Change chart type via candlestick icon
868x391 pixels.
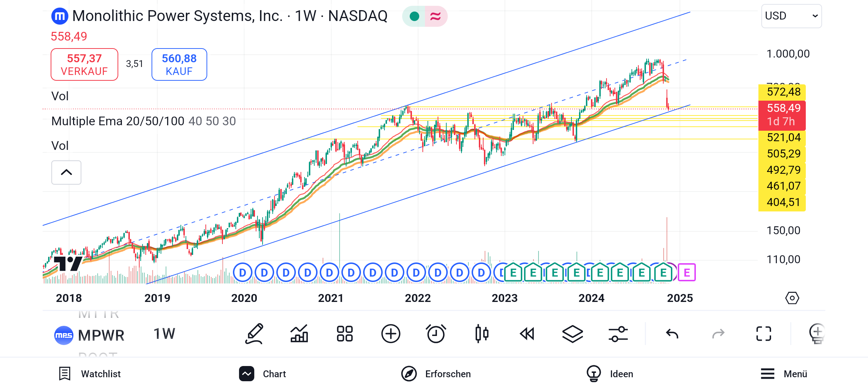(x=482, y=333)
